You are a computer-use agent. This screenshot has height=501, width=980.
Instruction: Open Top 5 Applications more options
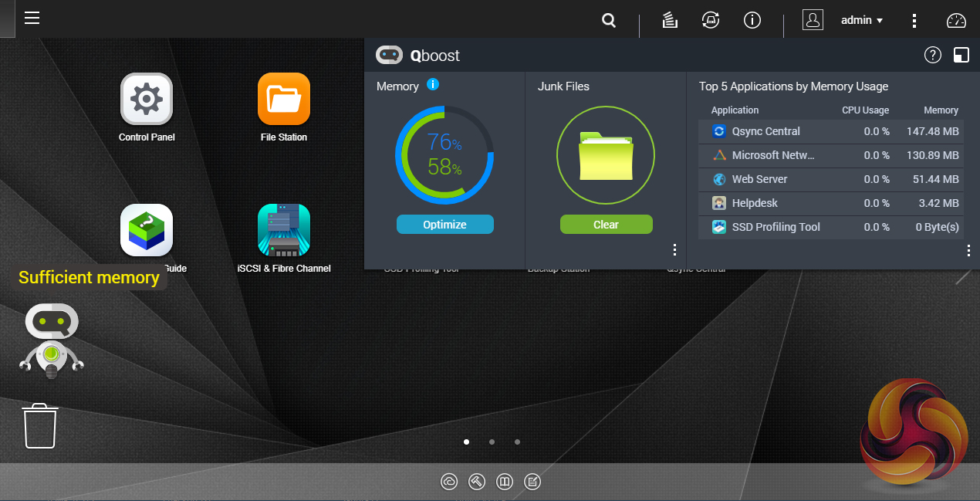[968, 249]
